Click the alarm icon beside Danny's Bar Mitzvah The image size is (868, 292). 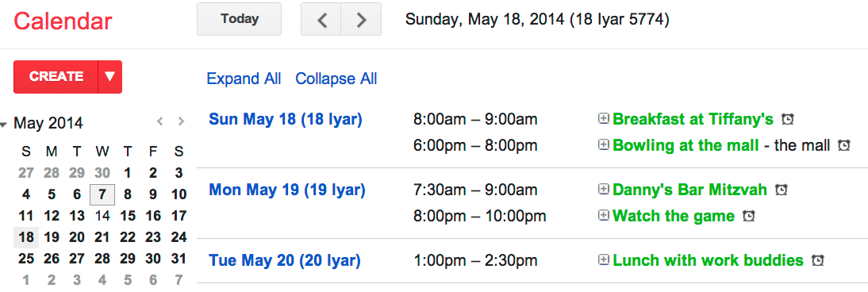coord(781,190)
